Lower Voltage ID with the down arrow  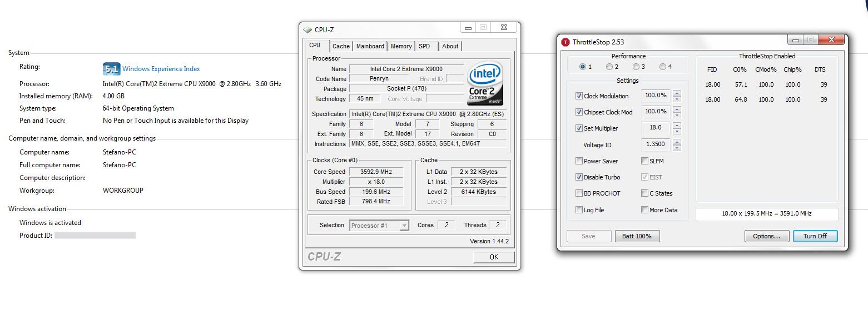[677, 148]
